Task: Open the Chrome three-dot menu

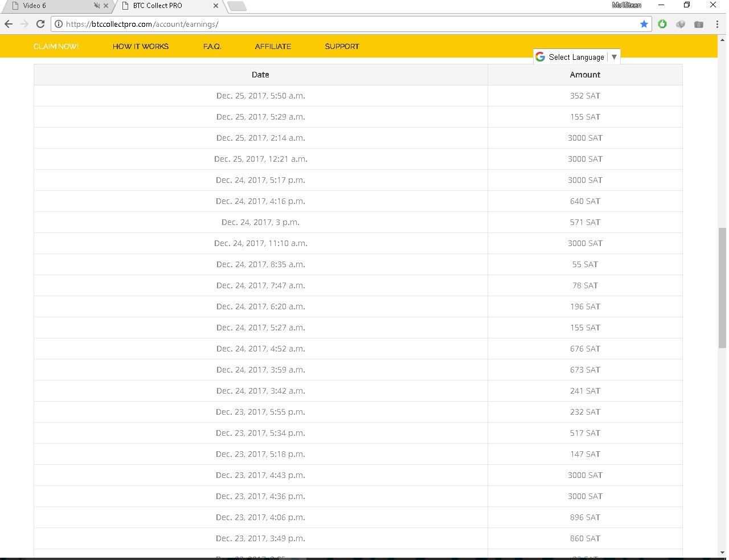Action: click(x=717, y=24)
